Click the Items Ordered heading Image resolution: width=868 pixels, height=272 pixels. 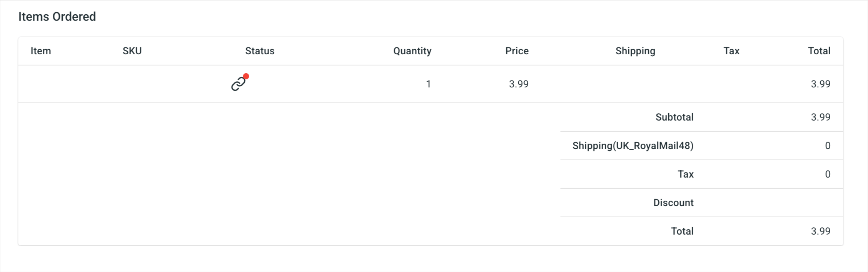click(x=58, y=16)
